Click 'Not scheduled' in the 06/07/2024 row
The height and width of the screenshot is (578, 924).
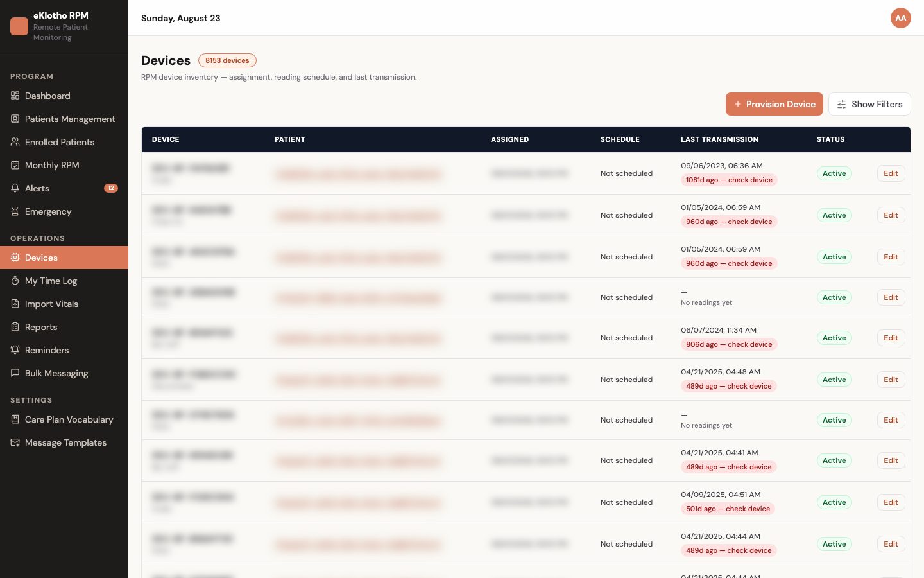click(626, 338)
